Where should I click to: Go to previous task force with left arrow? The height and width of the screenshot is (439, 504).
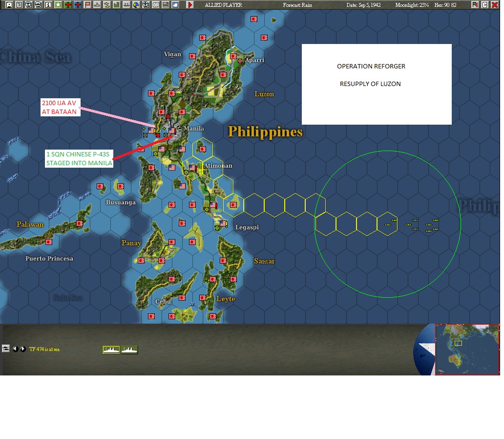click(x=15, y=349)
